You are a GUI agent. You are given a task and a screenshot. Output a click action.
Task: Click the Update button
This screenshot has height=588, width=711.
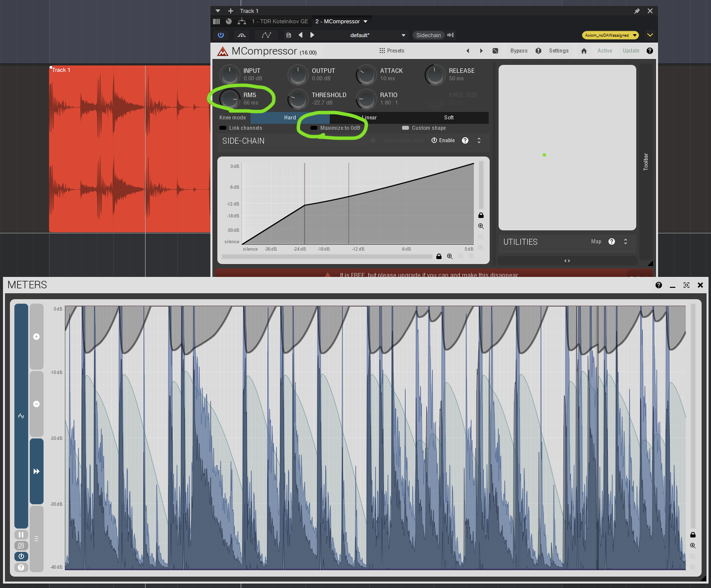point(631,51)
